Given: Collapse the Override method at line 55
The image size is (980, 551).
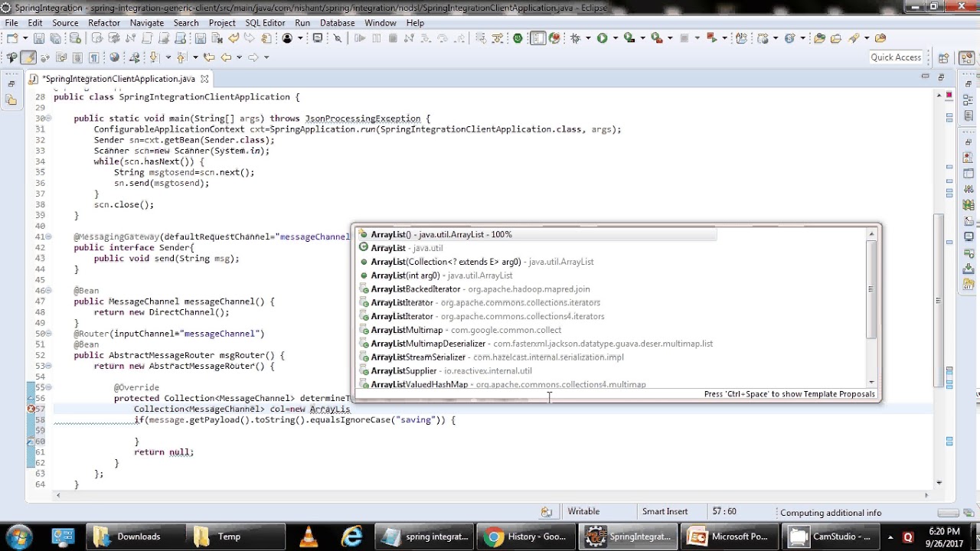Looking at the screenshot, I should 48,387.
